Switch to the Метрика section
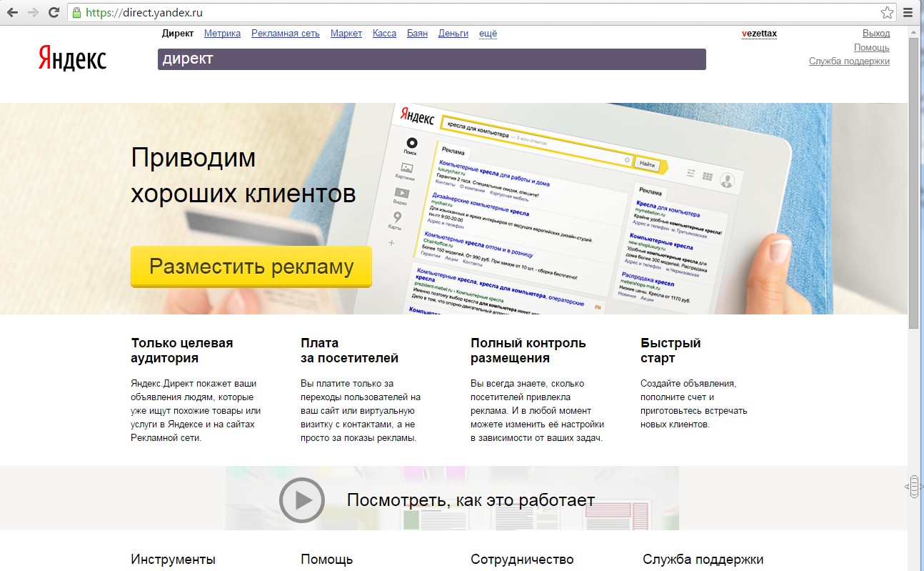924x571 pixels. pyautogui.click(x=221, y=33)
